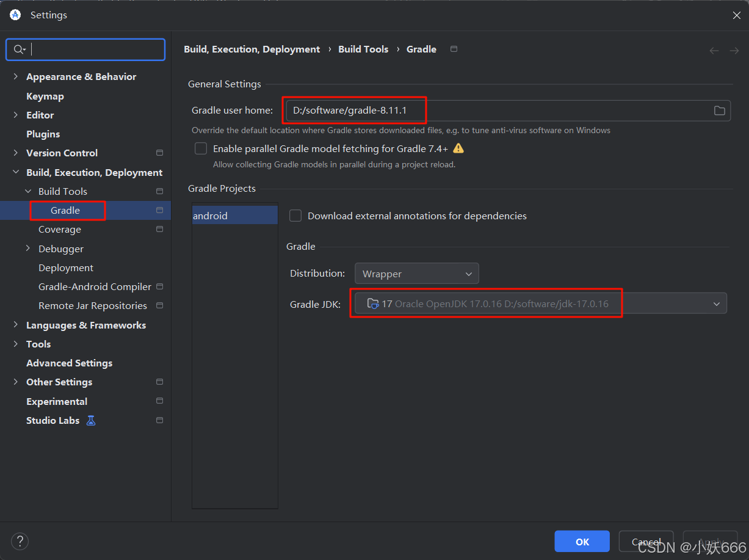749x560 pixels.
Task: Click the Android Studio logo in title bar
Action: pos(15,15)
